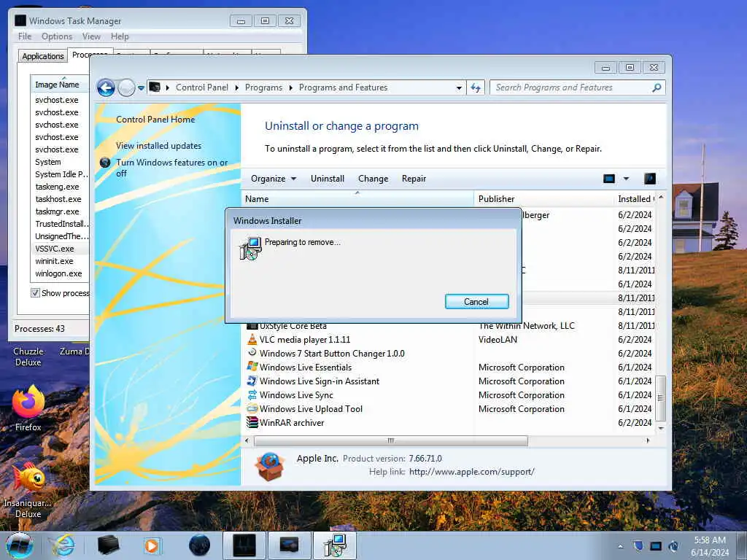Image resolution: width=747 pixels, height=560 pixels.
Task: Select Windows Live Upload Tool icon
Action: click(x=252, y=408)
